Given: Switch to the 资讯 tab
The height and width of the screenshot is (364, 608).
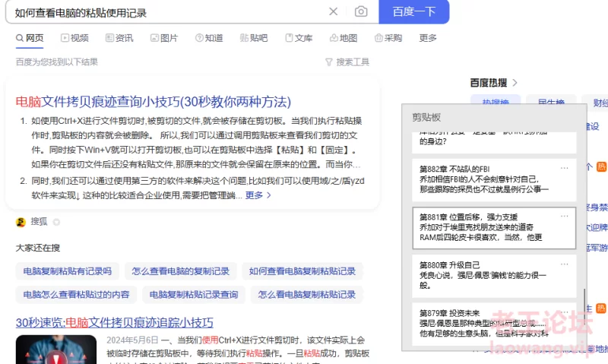Looking at the screenshot, I should pyautogui.click(x=119, y=38).
